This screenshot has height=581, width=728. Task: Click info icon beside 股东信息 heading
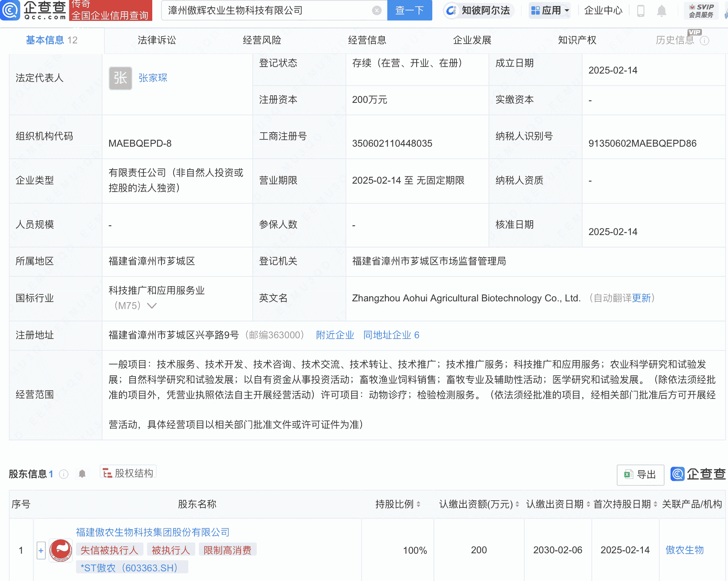click(63, 474)
